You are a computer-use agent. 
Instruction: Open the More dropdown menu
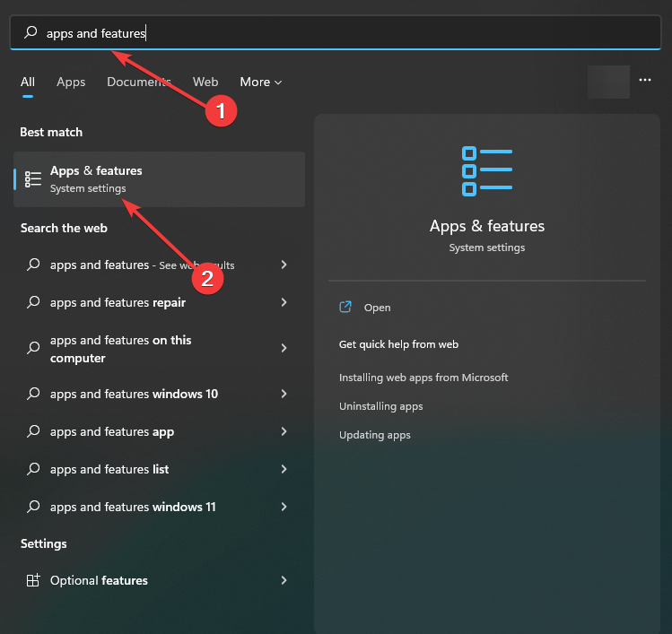pos(260,82)
